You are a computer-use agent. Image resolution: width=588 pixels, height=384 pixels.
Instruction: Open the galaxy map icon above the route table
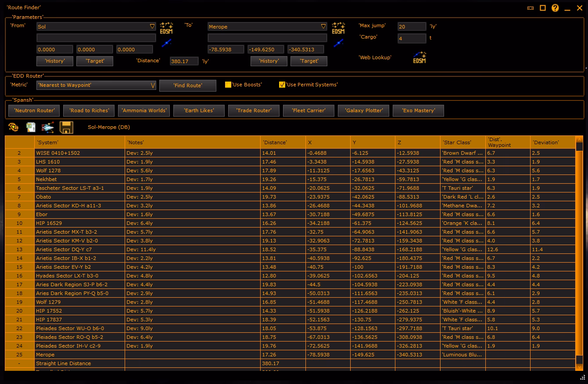coord(13,128)
